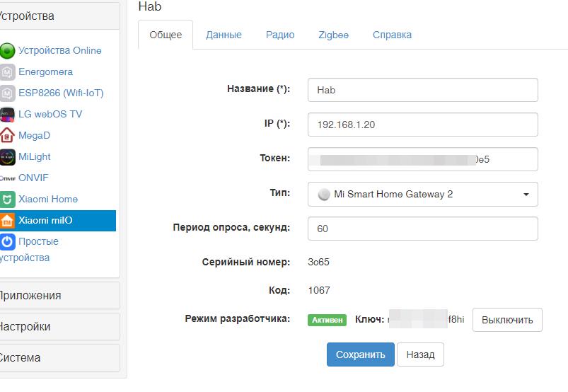Expand the Настройки section
Screen dimensions: 568x392
tap(58, 327)
